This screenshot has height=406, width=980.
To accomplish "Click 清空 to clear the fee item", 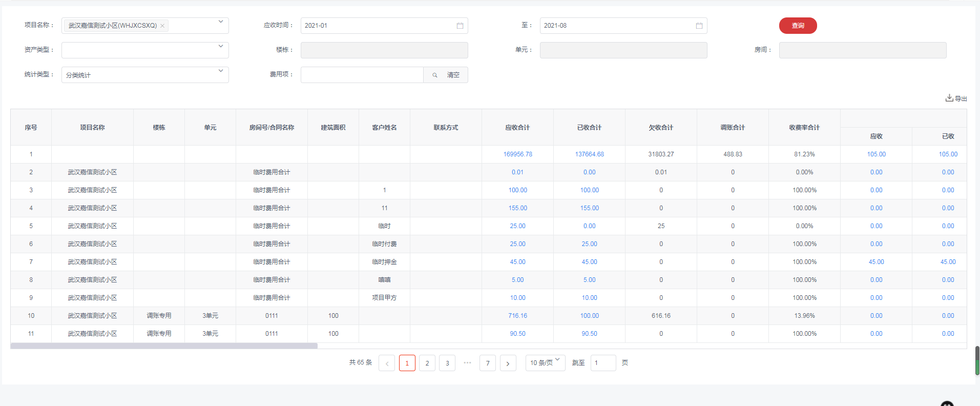I will pyautogui.click(x=453, y=75).
